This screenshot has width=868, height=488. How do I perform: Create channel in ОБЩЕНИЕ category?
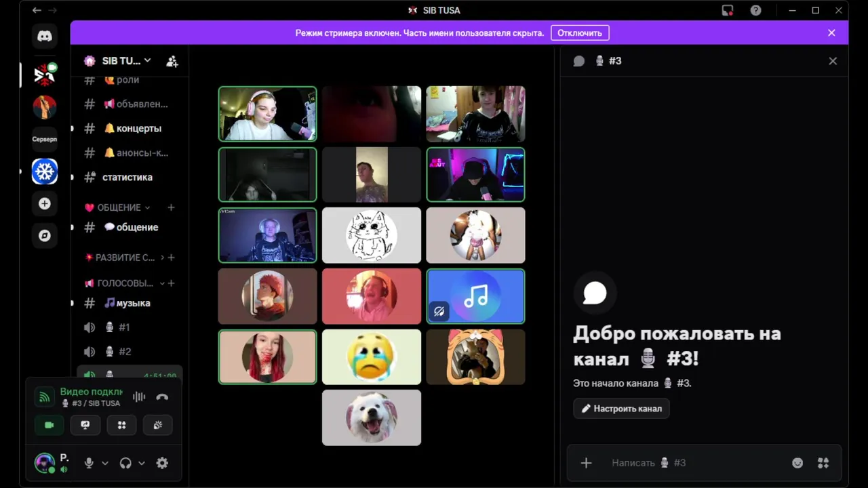pyautogui.click(x=172, y=207)
